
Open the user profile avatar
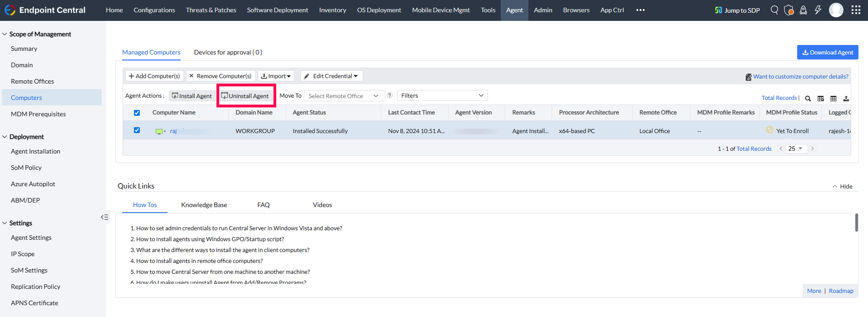tap(836, 10)
